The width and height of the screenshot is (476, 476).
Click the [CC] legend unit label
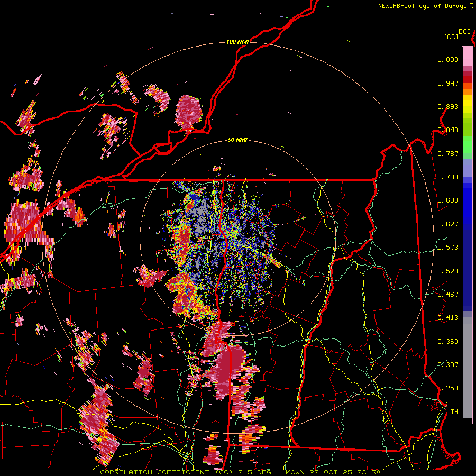coord(451,36)
